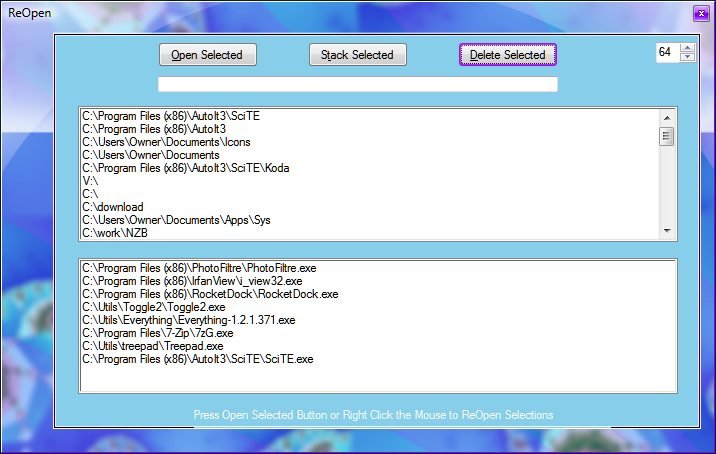Select RocketDock.exe in the programs list
The width and height of the screenshot is (716, 454).
210,295
